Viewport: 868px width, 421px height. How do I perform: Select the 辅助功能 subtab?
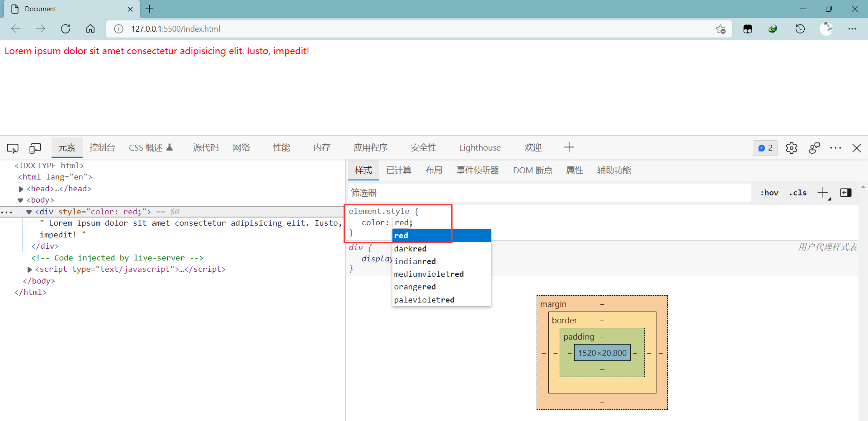(614, 170)
